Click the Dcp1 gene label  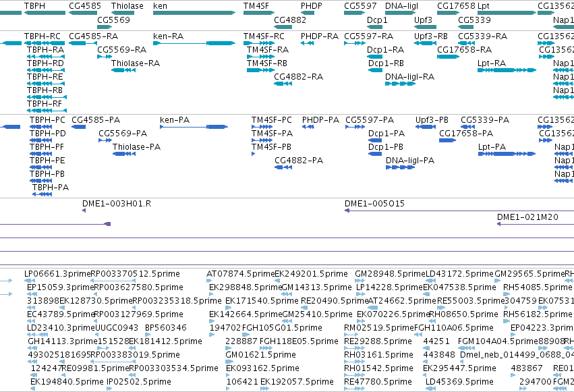[377, 20]
